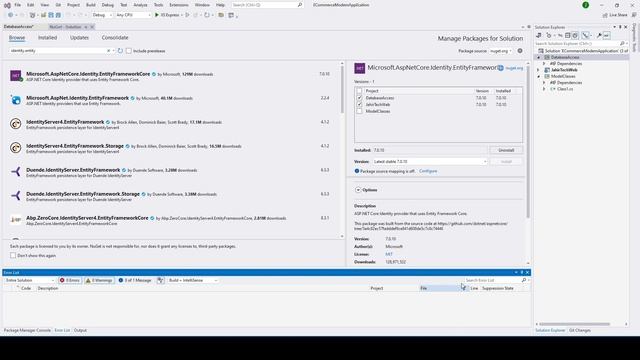Click the Microsoft.AspNet.Identity.EntityFramework package icon
Viewport: 640px width, 360px height.
[x=16, y=100]
